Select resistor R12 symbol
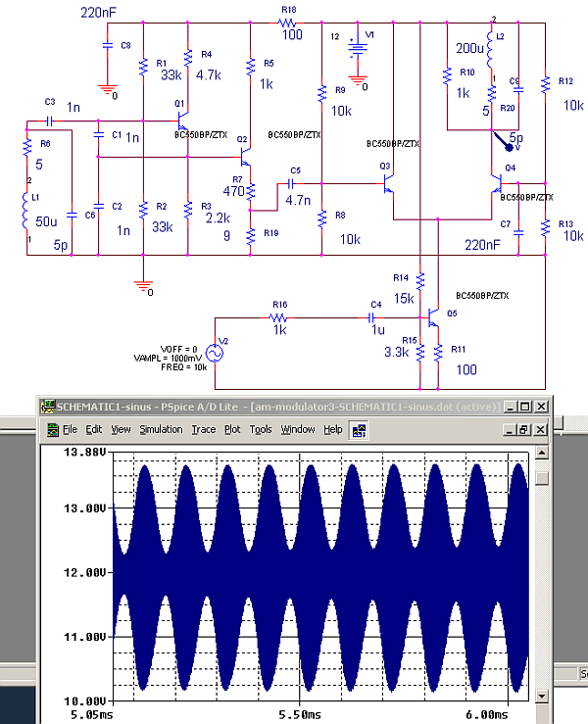 [x=546, y=85]
